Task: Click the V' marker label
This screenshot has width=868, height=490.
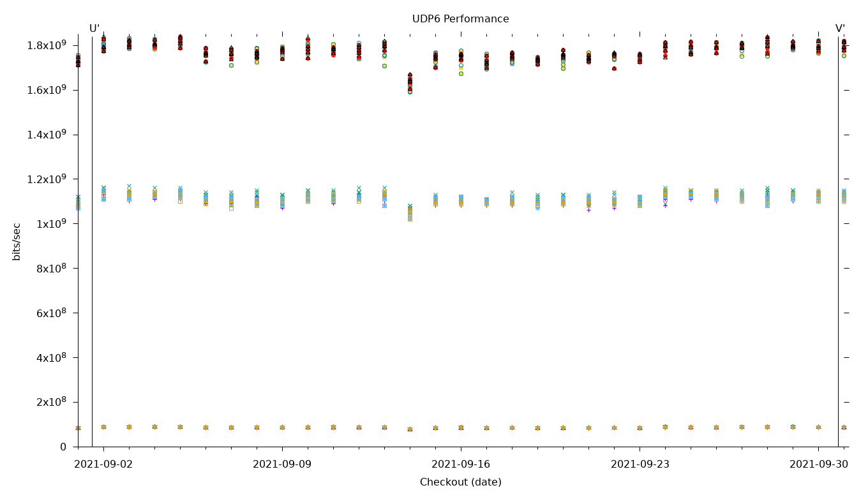Action: tap(840, 29)
